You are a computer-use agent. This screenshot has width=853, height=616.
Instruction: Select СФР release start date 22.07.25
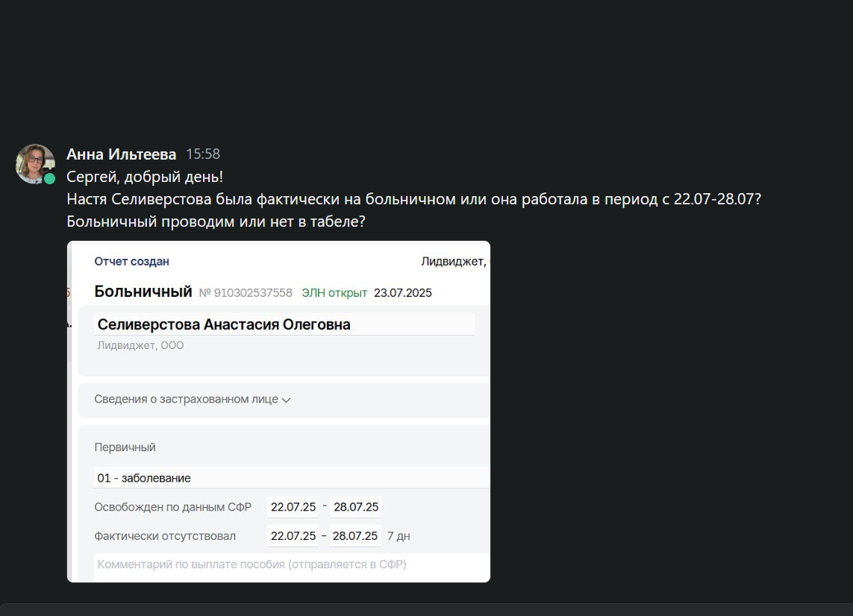[293, 506]
